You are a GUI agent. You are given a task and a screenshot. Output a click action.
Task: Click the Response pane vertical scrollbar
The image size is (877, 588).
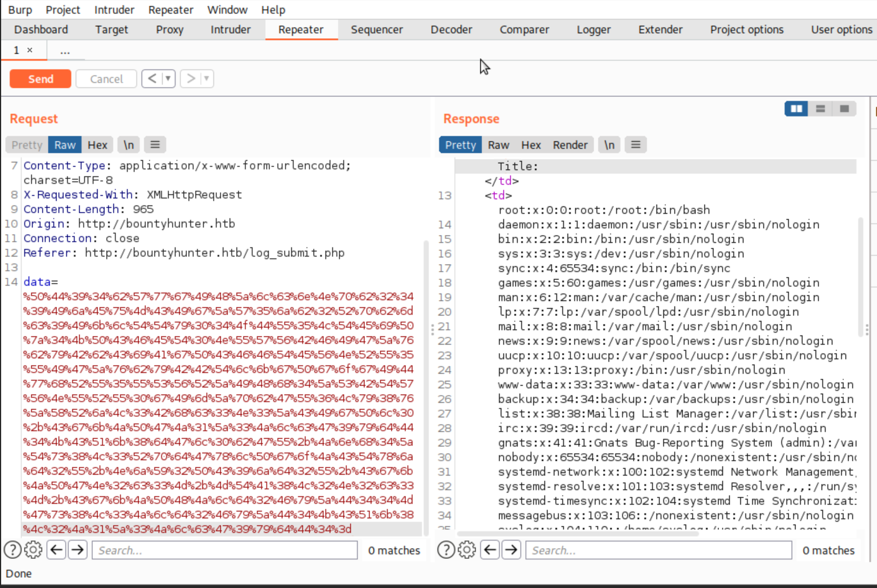point(860,274)
